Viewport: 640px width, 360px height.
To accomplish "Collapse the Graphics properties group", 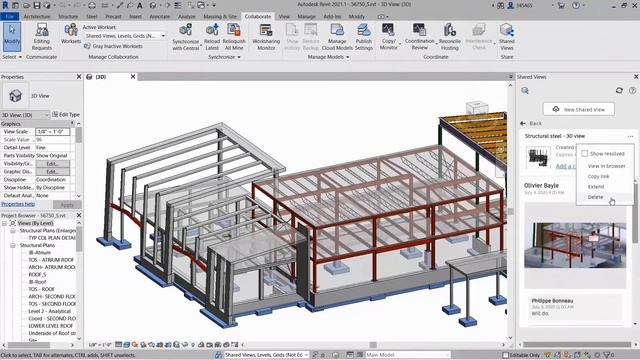I will (x=73, y=124).
